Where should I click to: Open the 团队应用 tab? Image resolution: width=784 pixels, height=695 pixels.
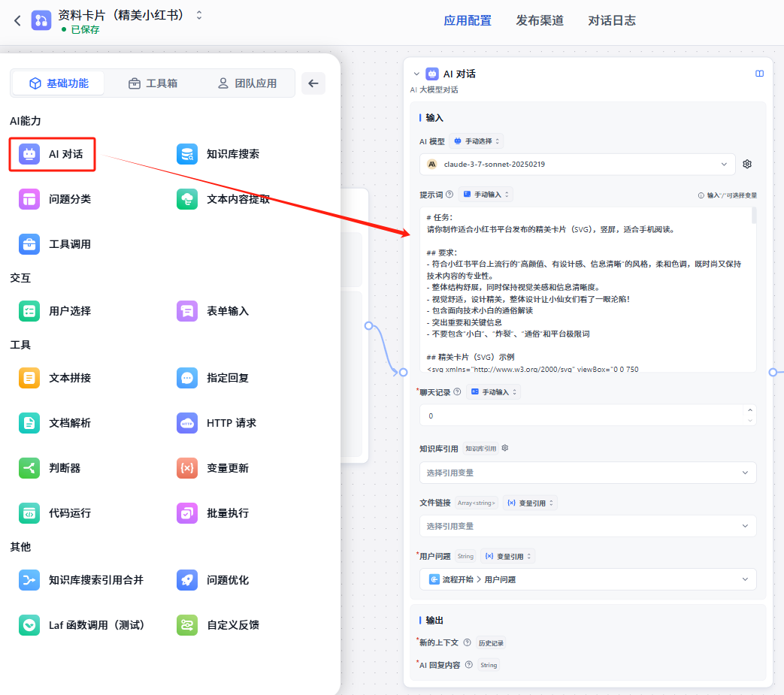[x=247, y=83]
